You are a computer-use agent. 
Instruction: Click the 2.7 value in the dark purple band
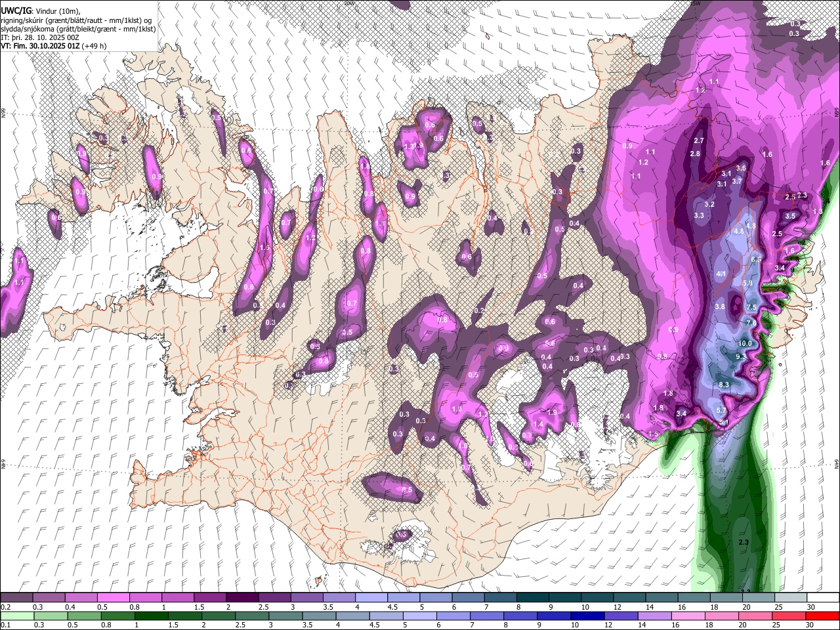(x=699, y=140)
